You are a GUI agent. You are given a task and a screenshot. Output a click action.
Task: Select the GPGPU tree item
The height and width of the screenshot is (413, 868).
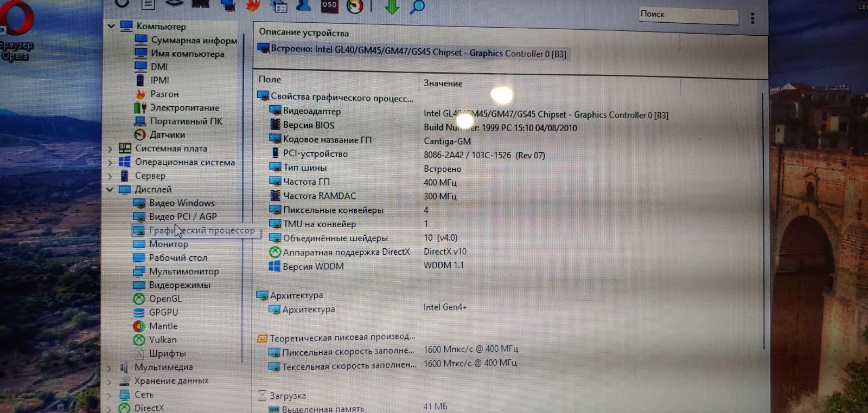(156, 312)
